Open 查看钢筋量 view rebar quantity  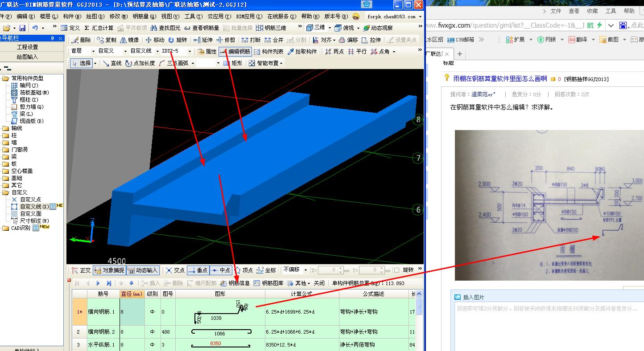click(202, 28)
